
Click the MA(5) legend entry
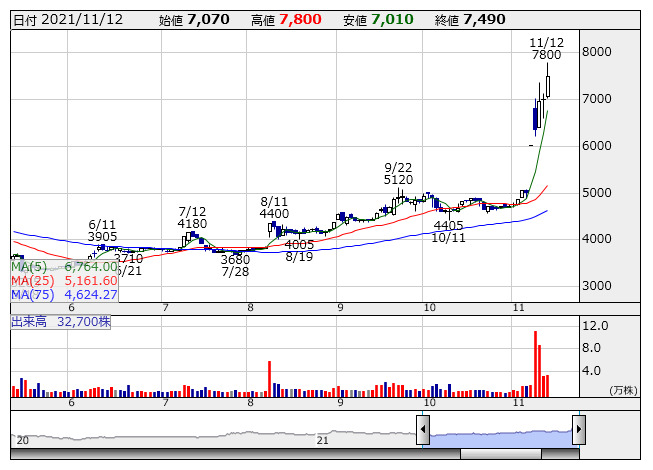[x=64, y=267]
